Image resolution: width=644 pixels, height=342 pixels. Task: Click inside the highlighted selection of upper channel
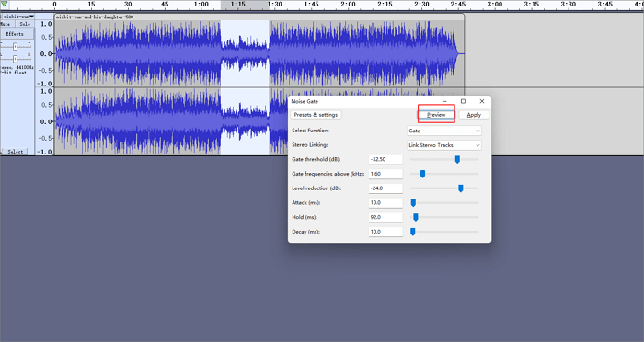click(245, 53)
